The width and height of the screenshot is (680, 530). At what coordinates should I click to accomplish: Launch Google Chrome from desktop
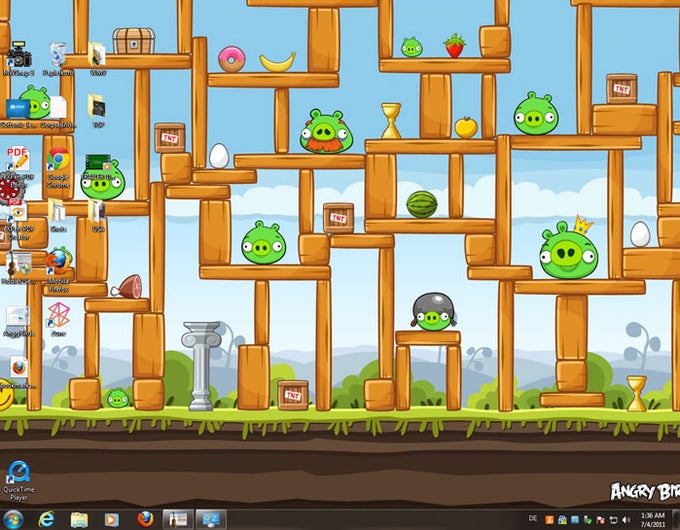click(58, 159)
